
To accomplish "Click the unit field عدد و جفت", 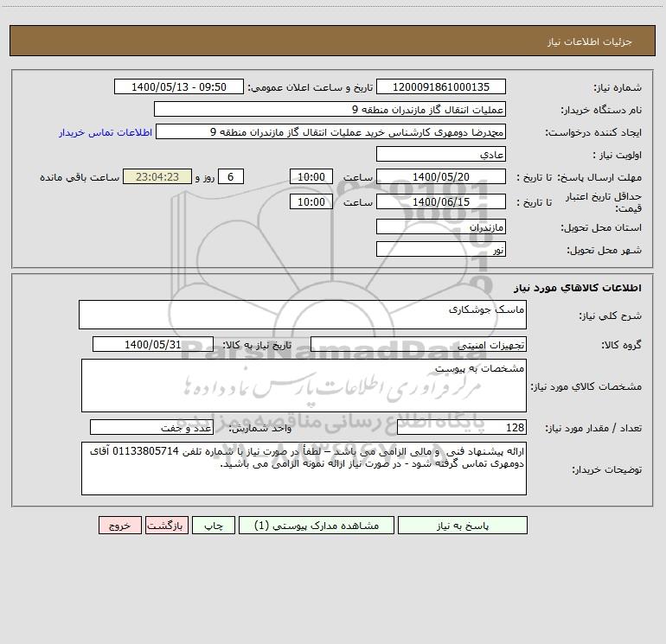I will coord(151,427).
